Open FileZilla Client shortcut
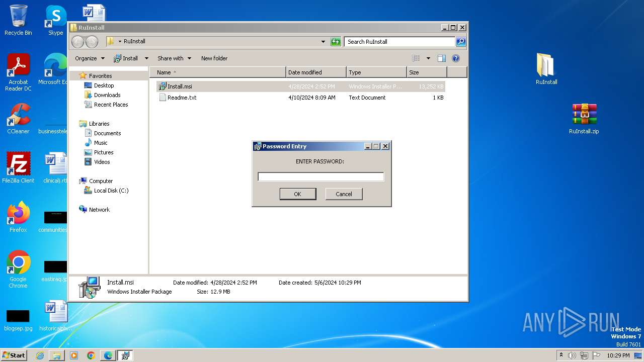The width and height of the screenshot is (644, 362). 18,167
